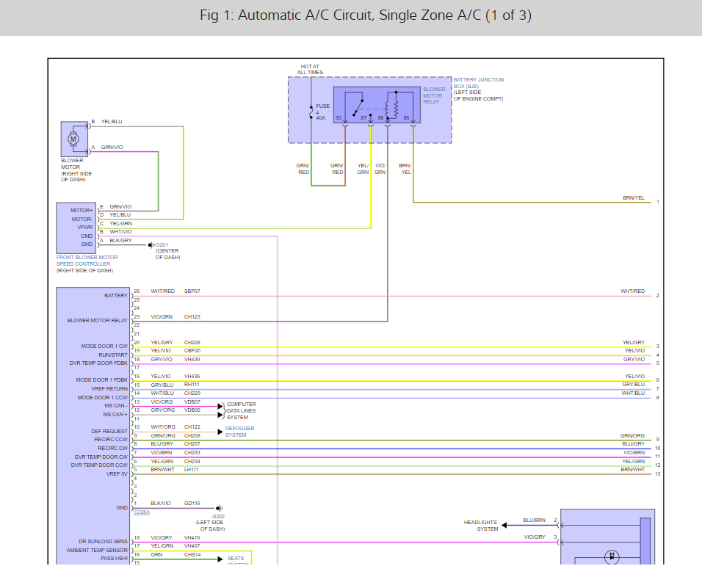
Task: Click the arrow pointing to Defogger System
Action: tap(218, 431)
